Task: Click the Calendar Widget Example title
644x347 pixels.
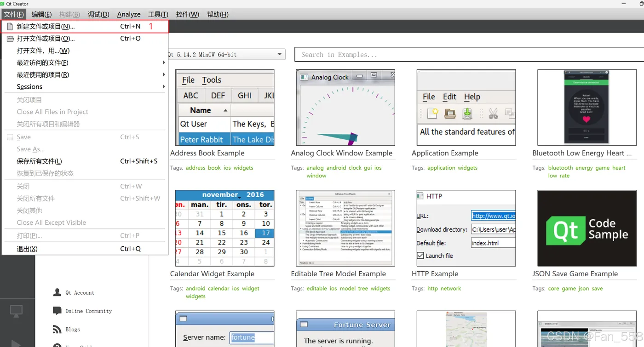Action: click(x=212, y=273)
